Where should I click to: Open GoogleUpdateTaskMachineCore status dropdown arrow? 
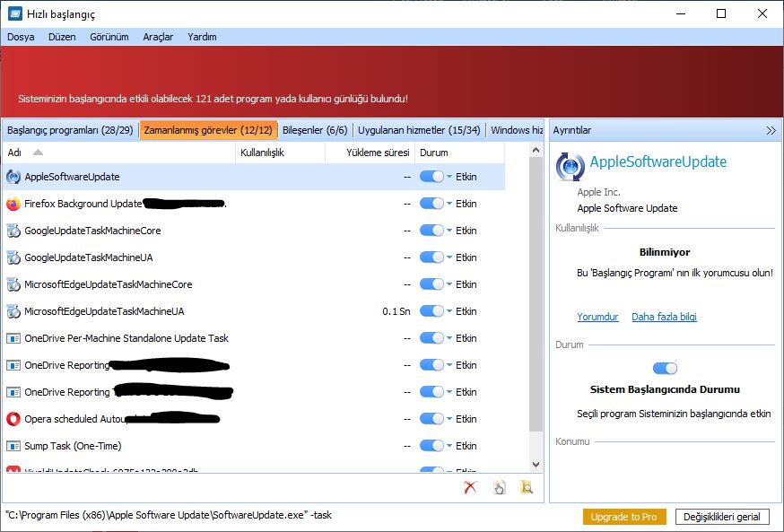pyautogui.click(x=449, y=231)
